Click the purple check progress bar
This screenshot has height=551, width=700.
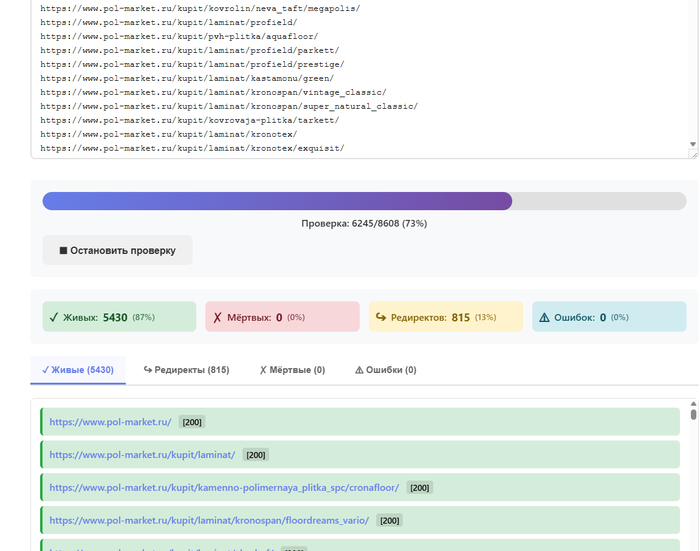(x=277, y=201)
